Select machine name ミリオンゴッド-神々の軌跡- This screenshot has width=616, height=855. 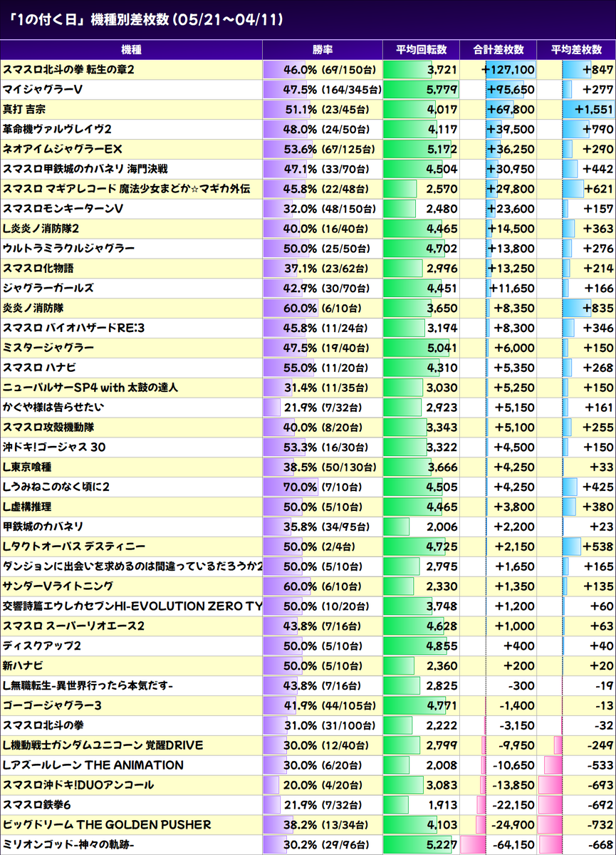[x=69, y=845]
